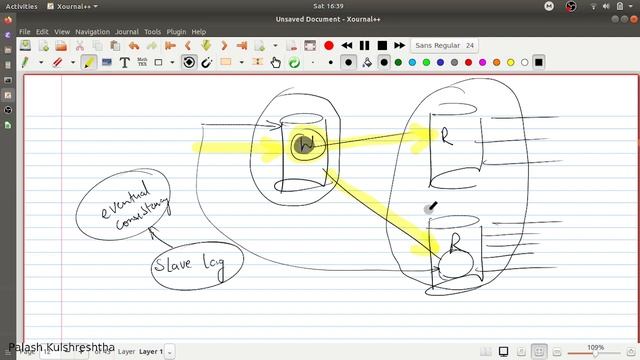Open the Edit menu
The image size is (640, 360).
pyautogui.click(x=42, y=31)
